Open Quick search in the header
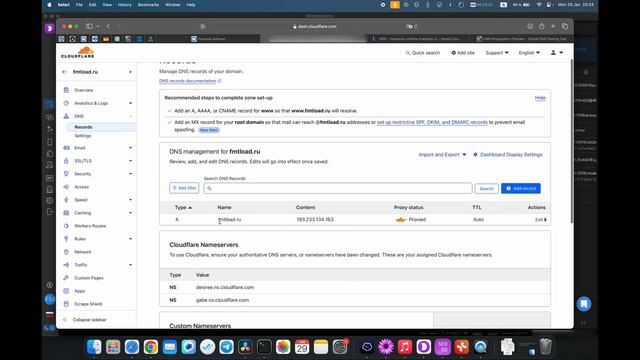Screen dimensions: 640x360 (422, 53)
